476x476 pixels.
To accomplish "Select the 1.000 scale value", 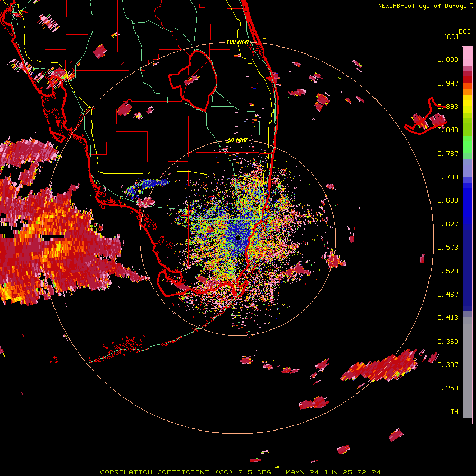I will coord(448,59).
